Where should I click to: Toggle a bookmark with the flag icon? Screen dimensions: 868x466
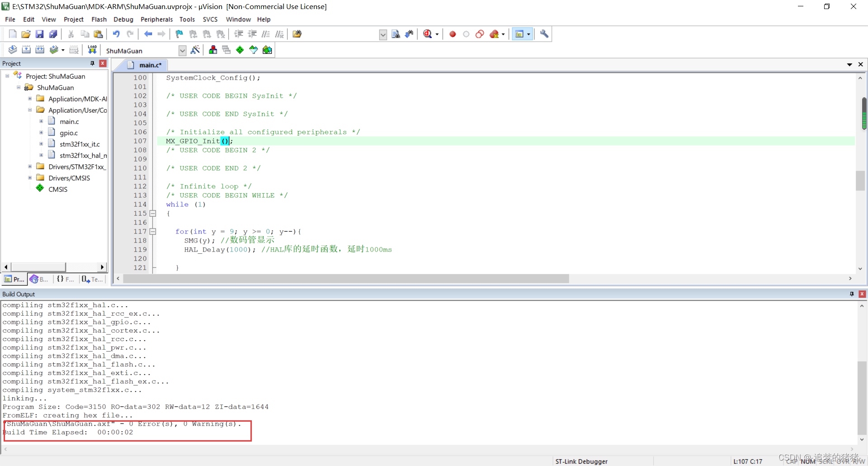(179, 34)
